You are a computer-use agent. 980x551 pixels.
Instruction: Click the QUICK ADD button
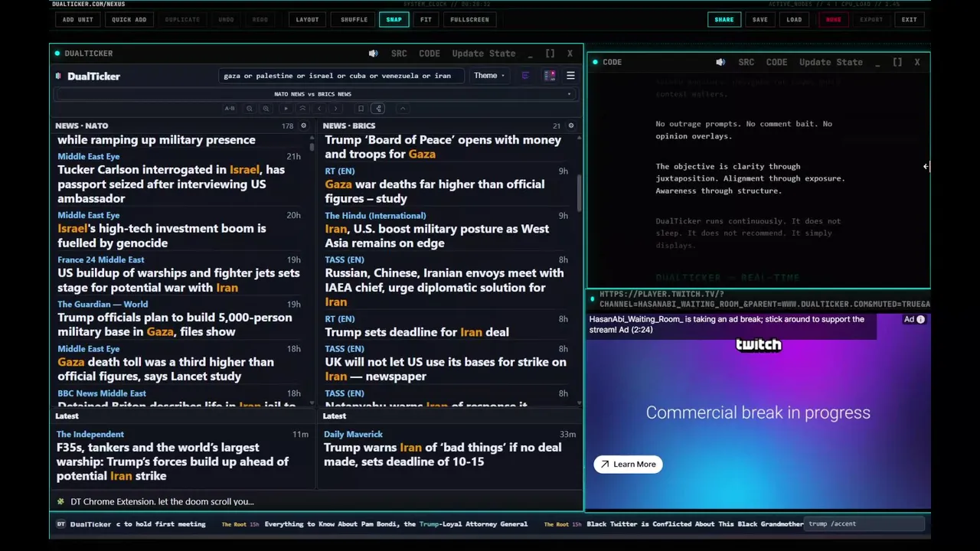(129, 19)
